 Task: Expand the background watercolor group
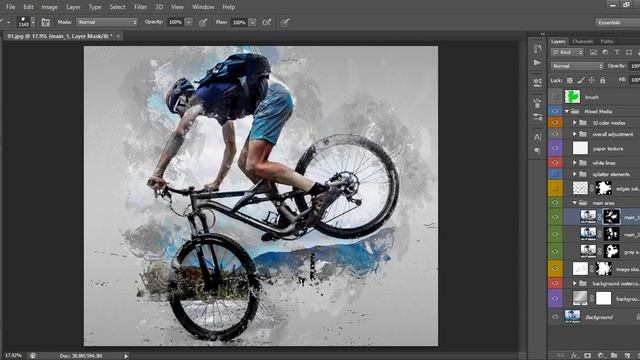575,283
